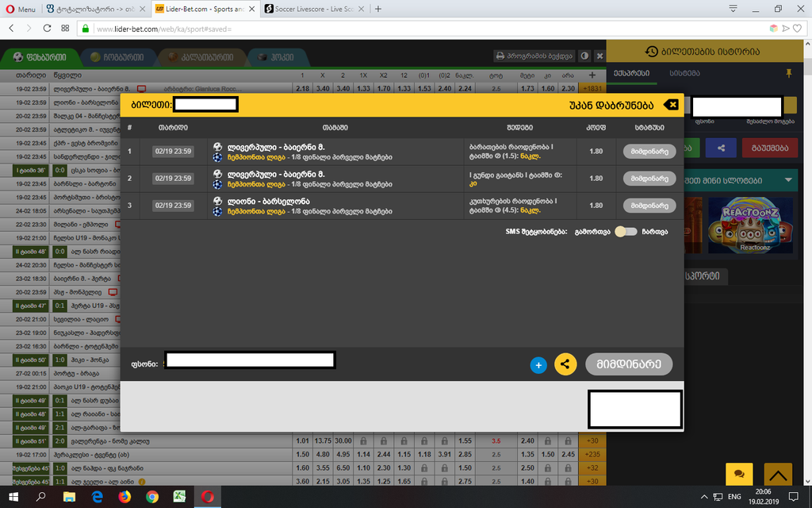Click მიმდინარე status in row 1
812x508 pixels.
point(649,152)
